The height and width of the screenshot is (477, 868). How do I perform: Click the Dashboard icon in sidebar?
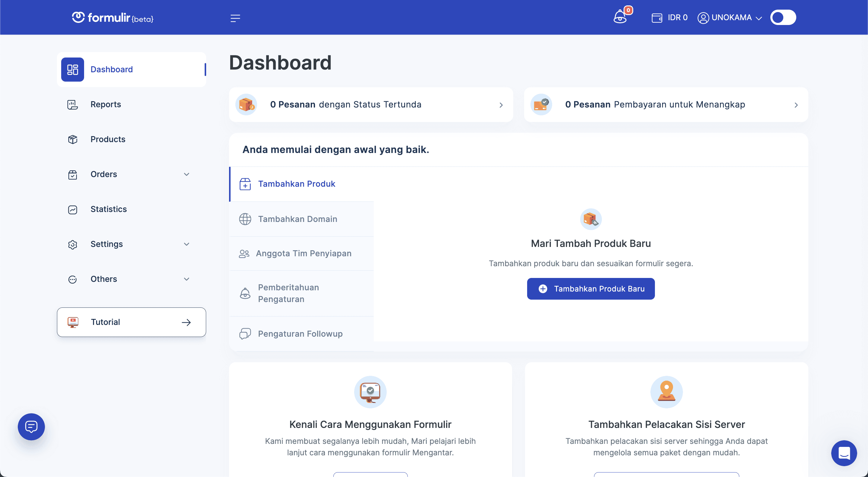coord(72,69)
